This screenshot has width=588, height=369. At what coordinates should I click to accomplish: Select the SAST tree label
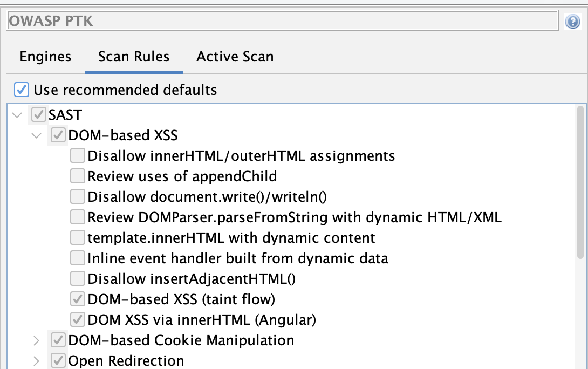coord(65,115)
